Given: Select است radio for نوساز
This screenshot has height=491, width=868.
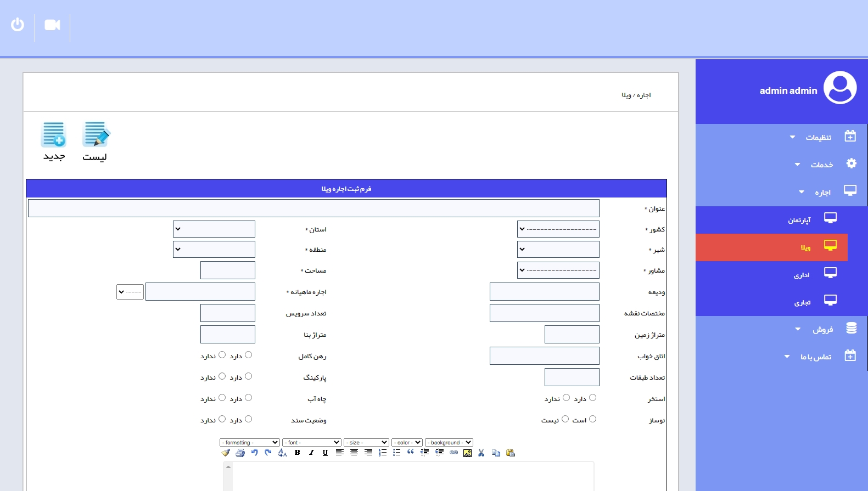Looking at the screenshot, I should pos(592,419).
